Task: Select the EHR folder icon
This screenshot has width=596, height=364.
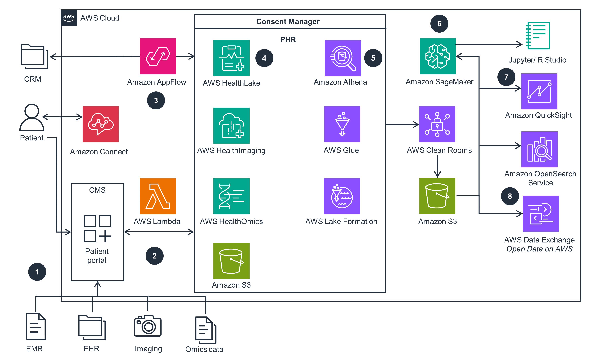Action: click(92, 327)
